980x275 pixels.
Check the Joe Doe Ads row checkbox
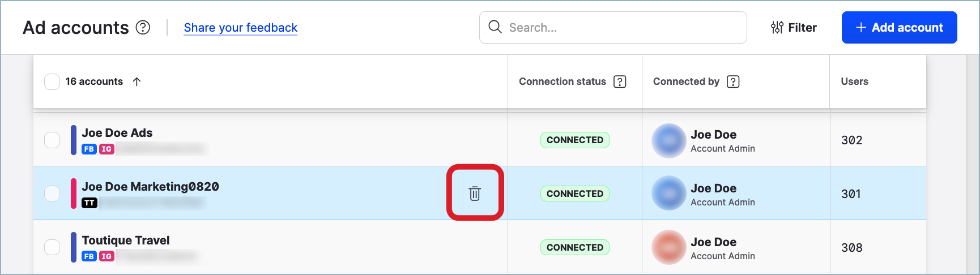pos(52,140)
